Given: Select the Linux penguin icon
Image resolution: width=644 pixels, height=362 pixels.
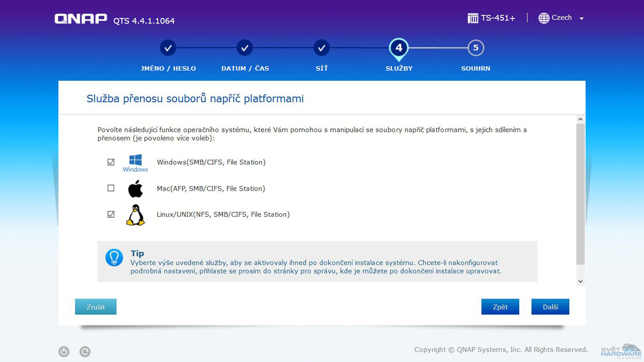Looking at the screenshot, I should (135, 214).
